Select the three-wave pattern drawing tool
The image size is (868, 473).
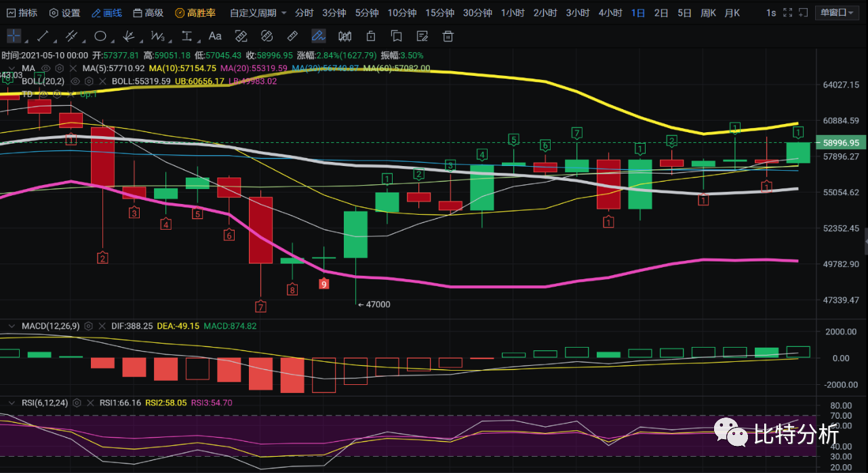pos(158,36)
